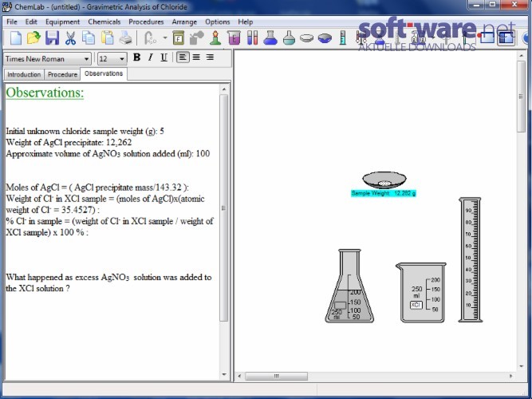Align text left

coord(183,57)
